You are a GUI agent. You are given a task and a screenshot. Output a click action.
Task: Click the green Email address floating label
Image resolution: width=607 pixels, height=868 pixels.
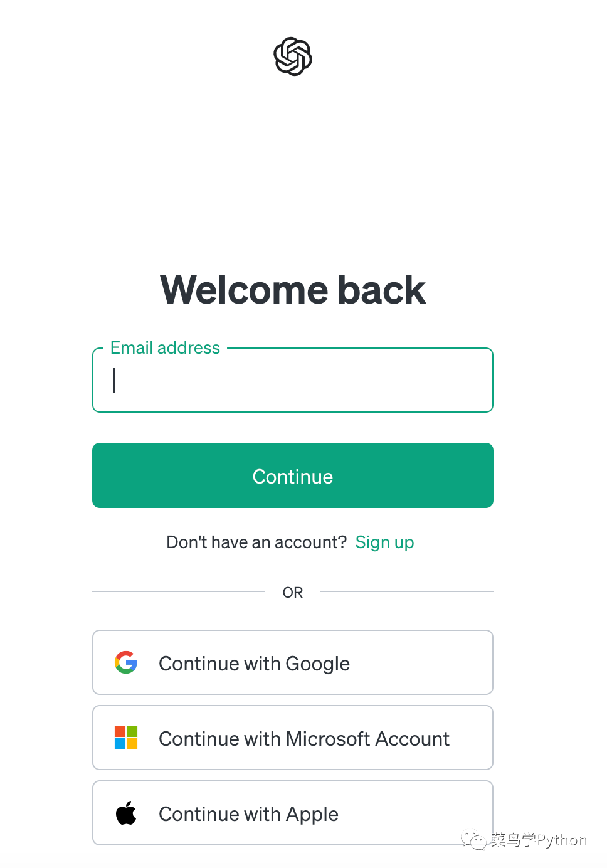[165, 348]
